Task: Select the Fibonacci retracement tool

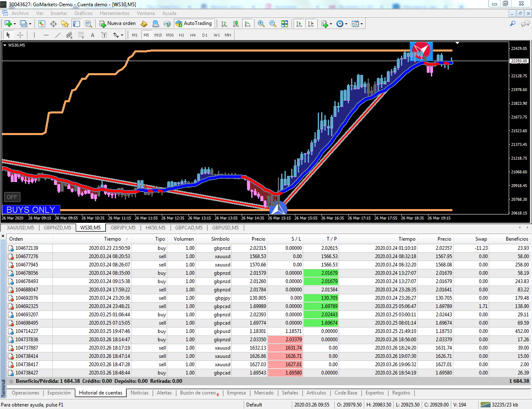Action: coord(81,35)
